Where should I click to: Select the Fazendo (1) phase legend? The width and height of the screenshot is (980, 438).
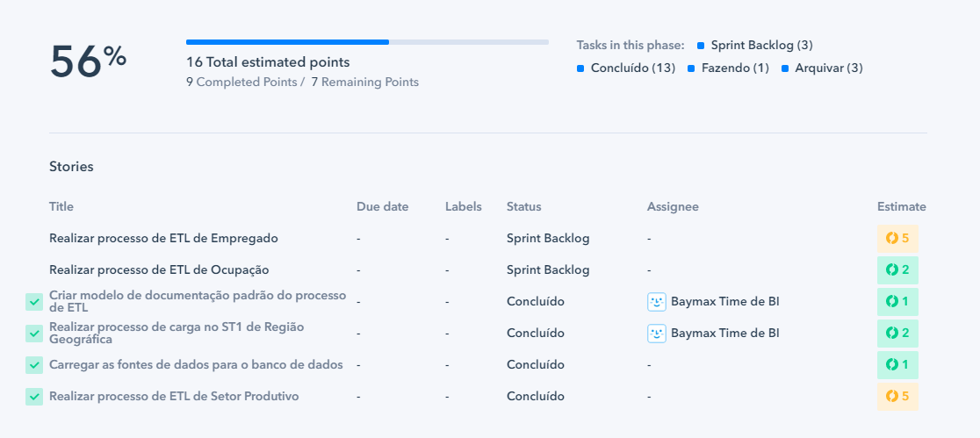(728, 68)
